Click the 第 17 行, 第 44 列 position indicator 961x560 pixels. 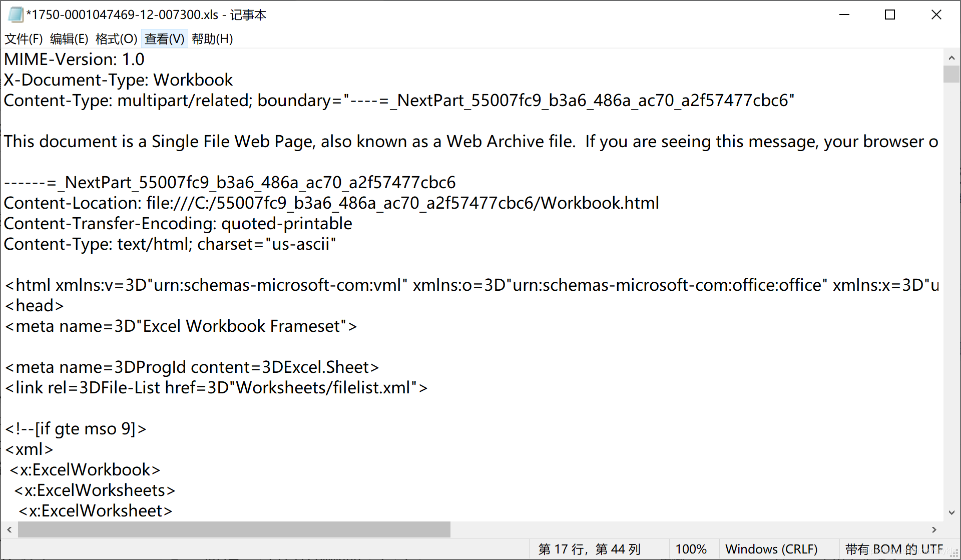pyautogui.click(x=590, y=548)
